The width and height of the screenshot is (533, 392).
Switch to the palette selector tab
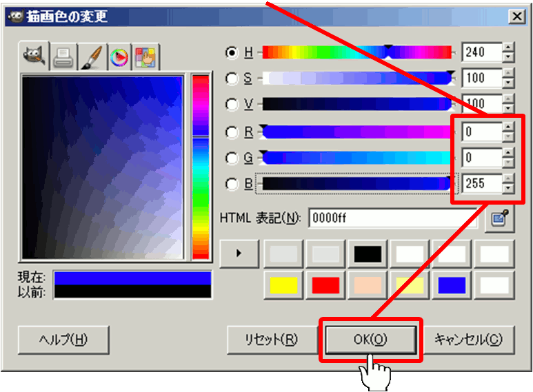pos(145,57)
